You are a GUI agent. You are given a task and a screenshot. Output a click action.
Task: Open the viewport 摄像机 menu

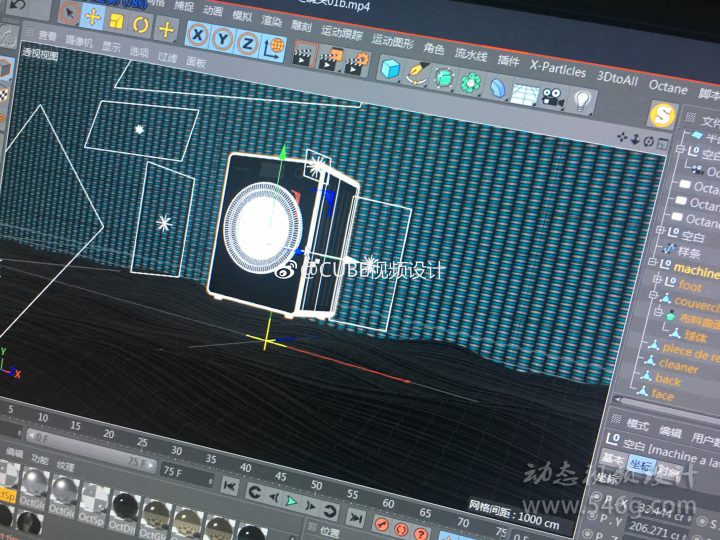tap(79, 41)
